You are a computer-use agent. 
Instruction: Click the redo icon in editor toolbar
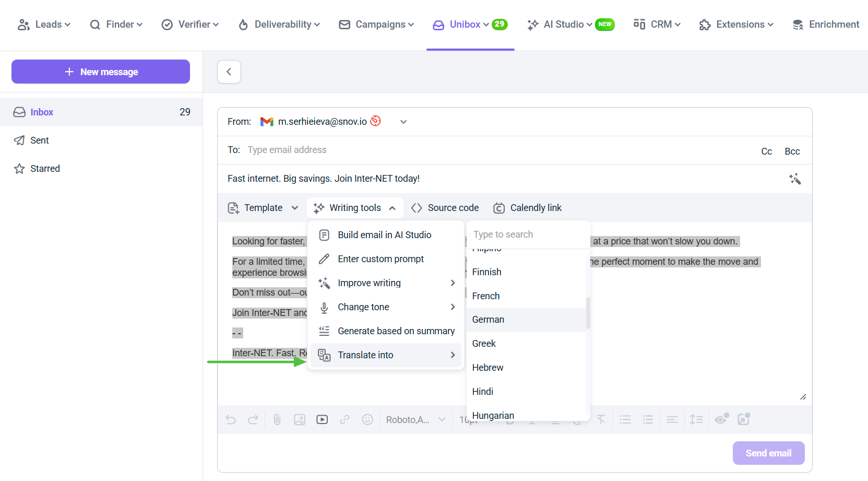(253, 419)
